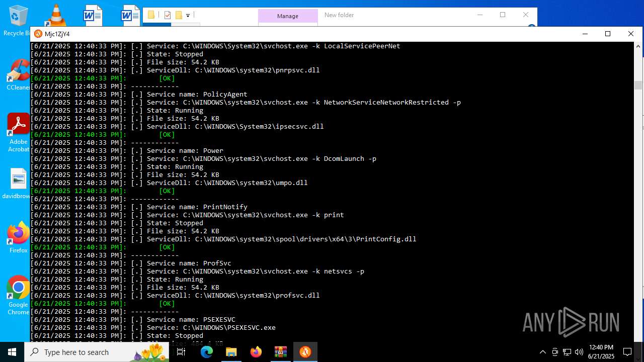The height and width of the screenshot is (362, 644).
Task: Open Microsoft Edge from taskbar
Action: pos(207,352)
